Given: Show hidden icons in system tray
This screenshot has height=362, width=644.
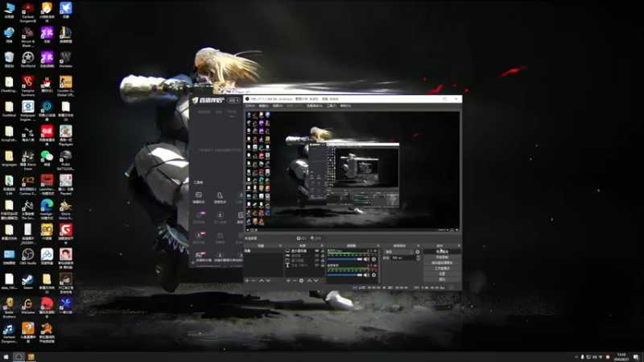Looking at the screenshot, I should 576,357.
